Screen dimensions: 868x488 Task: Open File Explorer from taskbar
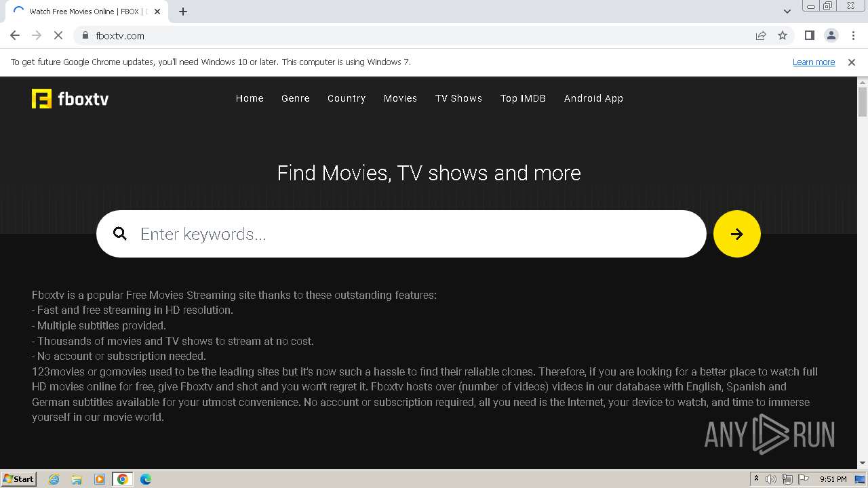click(77, 479)
